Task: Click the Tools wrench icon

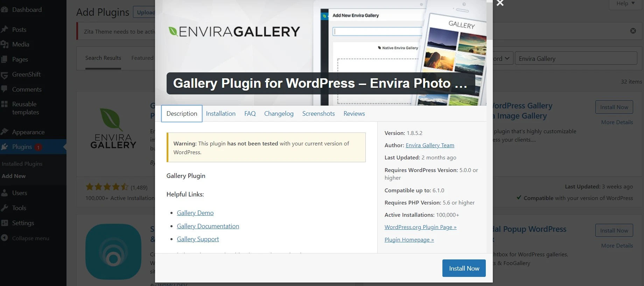Action: (x=4, y=208)
